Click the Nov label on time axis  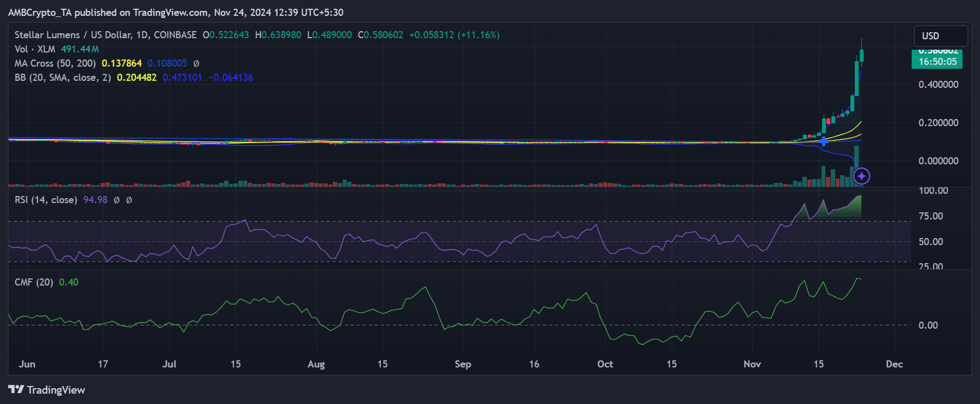(x=752, y=364)
